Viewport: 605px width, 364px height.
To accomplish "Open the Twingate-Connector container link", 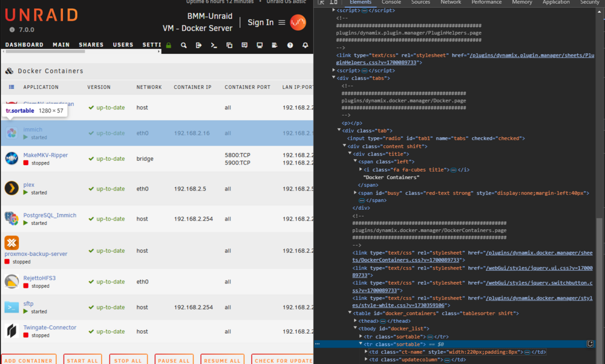I will pyautogui.click(x=50, y=327).
